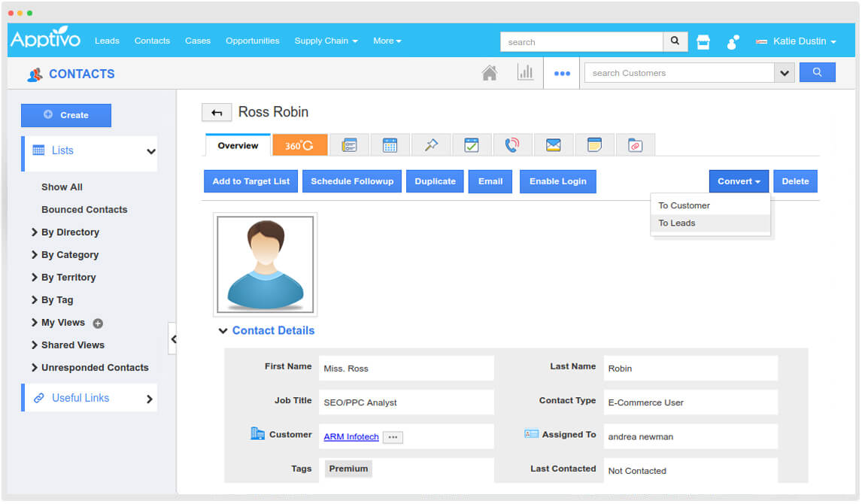Open the notes icon tab
This screenshot has height=504, width=865.
tap(594, 145)
